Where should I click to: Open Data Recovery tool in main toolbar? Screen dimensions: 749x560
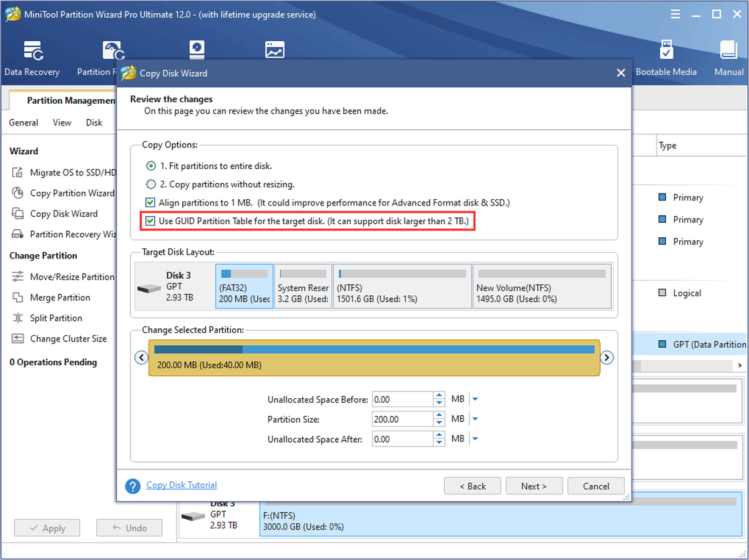click(32, 59)
